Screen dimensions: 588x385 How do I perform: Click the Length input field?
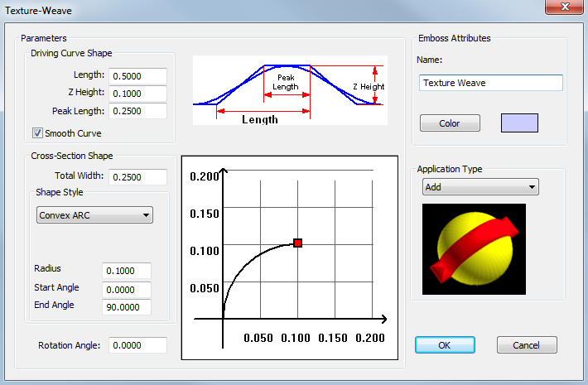138,76
